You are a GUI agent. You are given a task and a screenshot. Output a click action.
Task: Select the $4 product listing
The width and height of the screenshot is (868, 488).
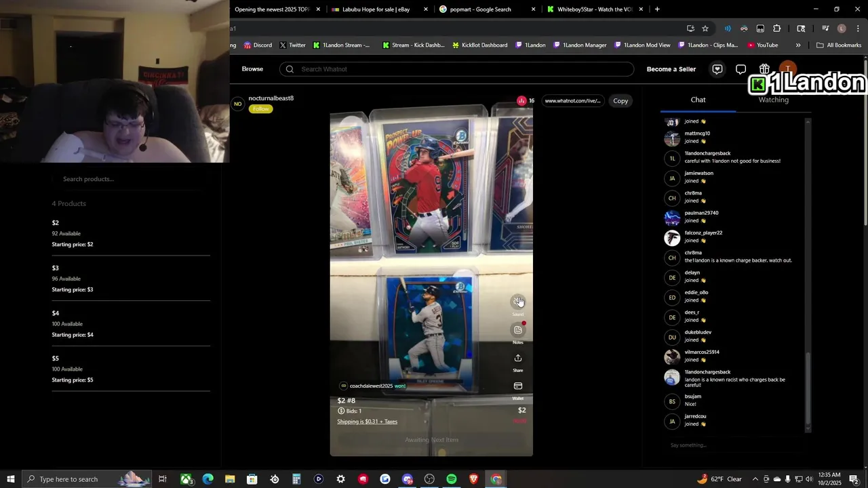131,324
